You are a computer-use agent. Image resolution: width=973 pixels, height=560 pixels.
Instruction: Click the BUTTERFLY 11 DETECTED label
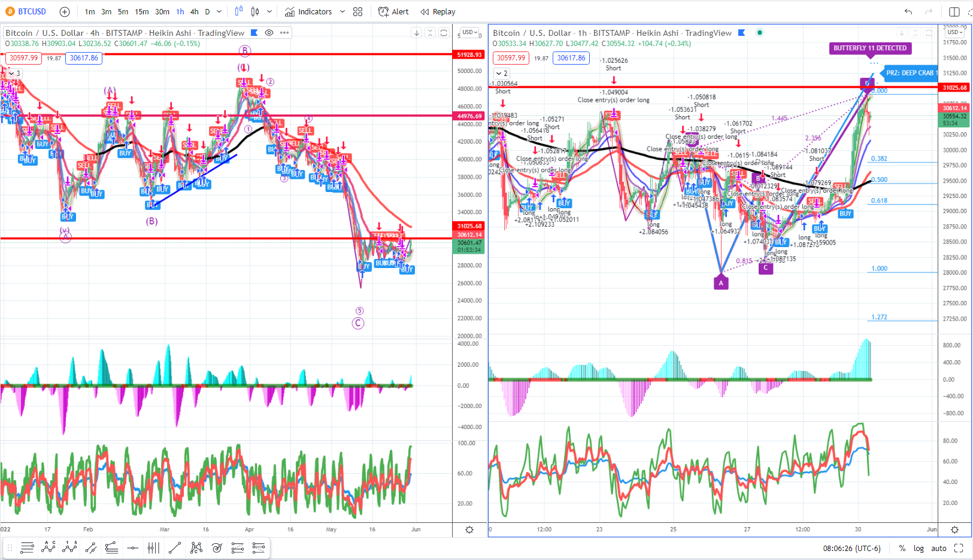(x=870, y=48)
